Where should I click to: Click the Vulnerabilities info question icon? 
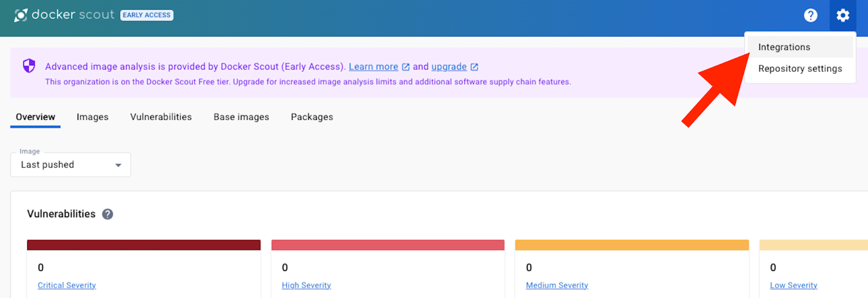point(107,214)
